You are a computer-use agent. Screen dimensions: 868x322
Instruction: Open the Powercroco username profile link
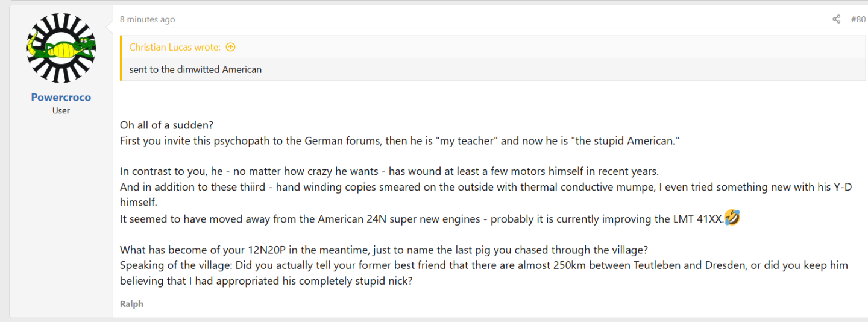point(61,98)
